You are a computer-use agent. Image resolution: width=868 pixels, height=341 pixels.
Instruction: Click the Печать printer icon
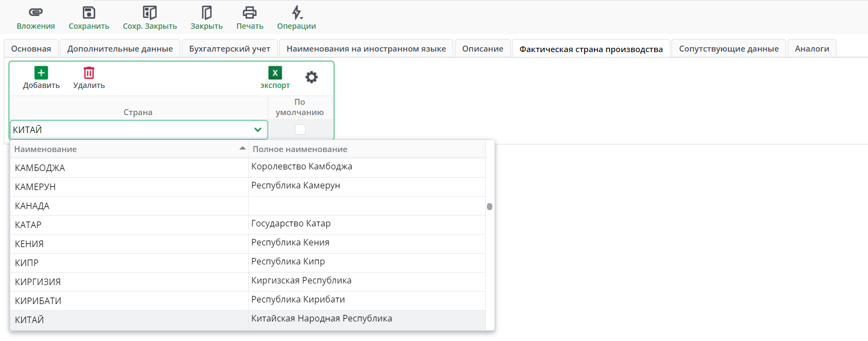(x=250, y=12)
